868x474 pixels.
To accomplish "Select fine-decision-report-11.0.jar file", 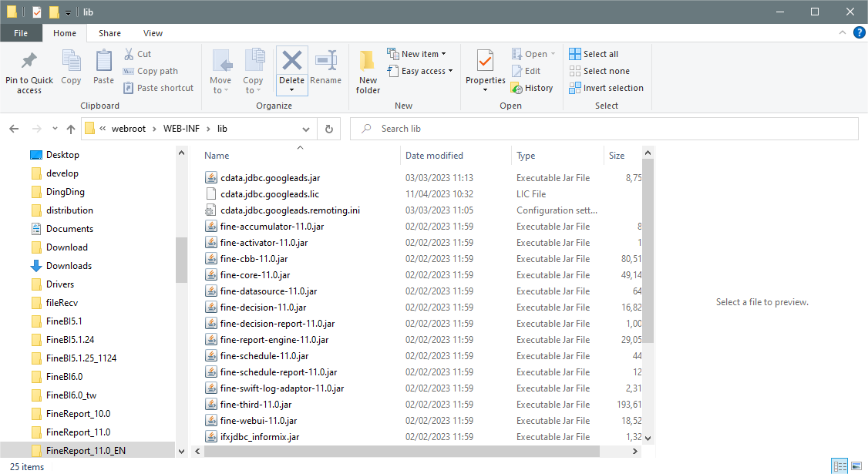I will (x=278, y=324).
